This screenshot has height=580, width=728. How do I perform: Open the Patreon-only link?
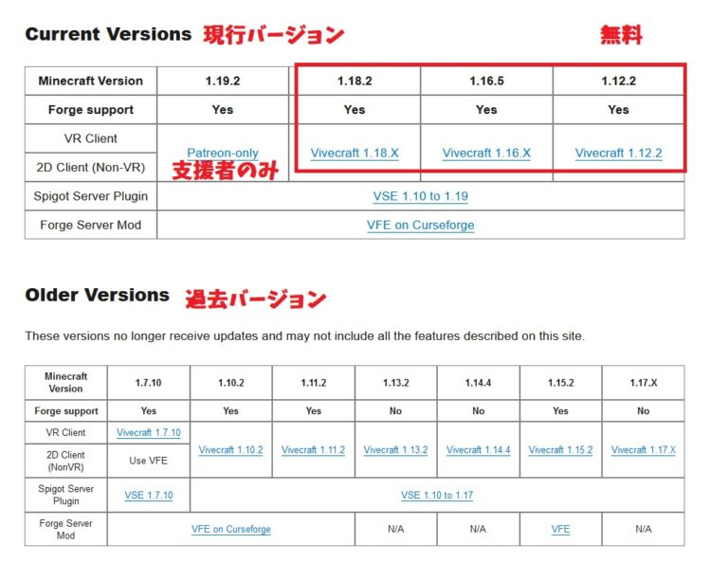coord(223,153)
